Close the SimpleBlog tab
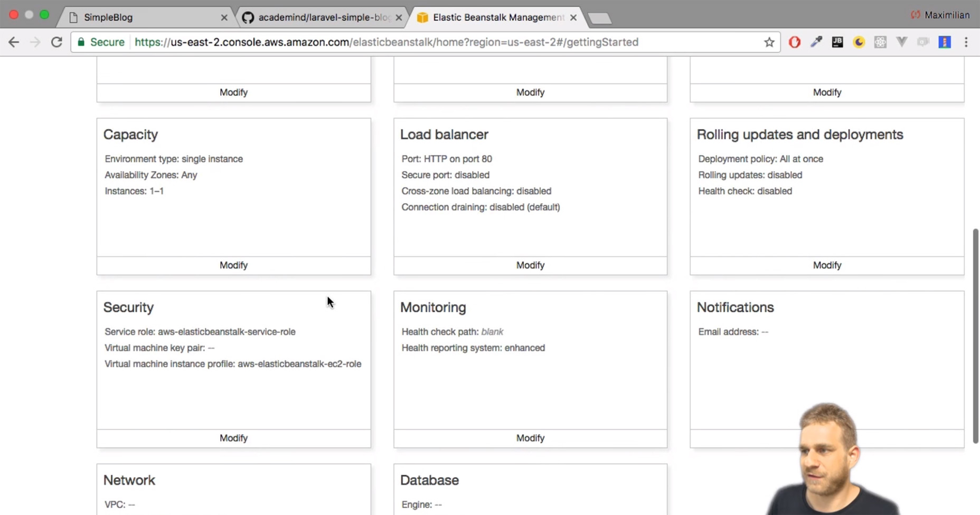This screenshot has height=515, width=980. 224,17
